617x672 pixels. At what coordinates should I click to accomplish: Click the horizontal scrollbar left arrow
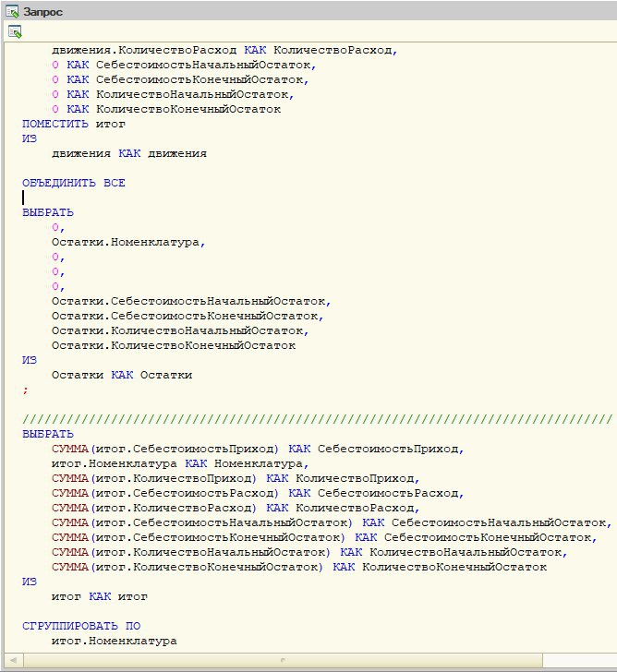pos(13,660)
